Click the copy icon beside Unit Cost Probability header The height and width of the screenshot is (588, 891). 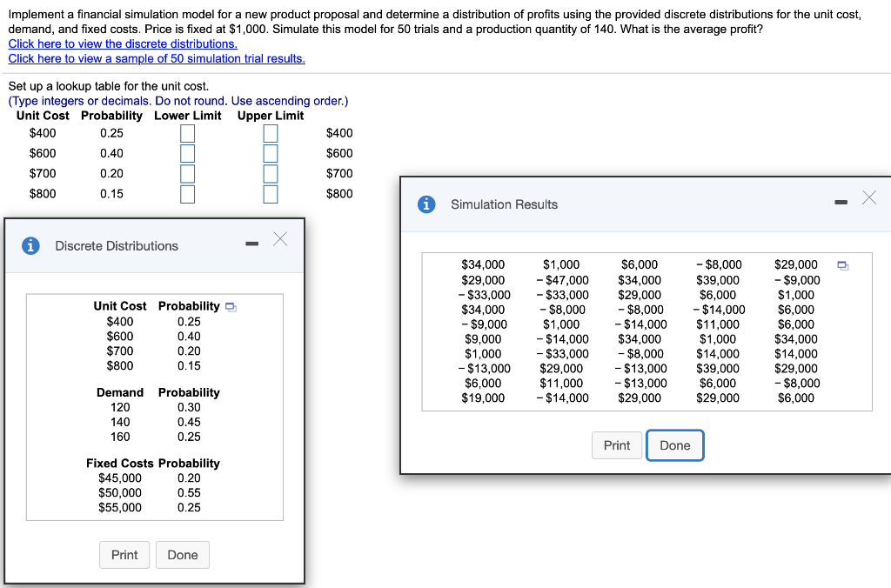pos(230,304)
